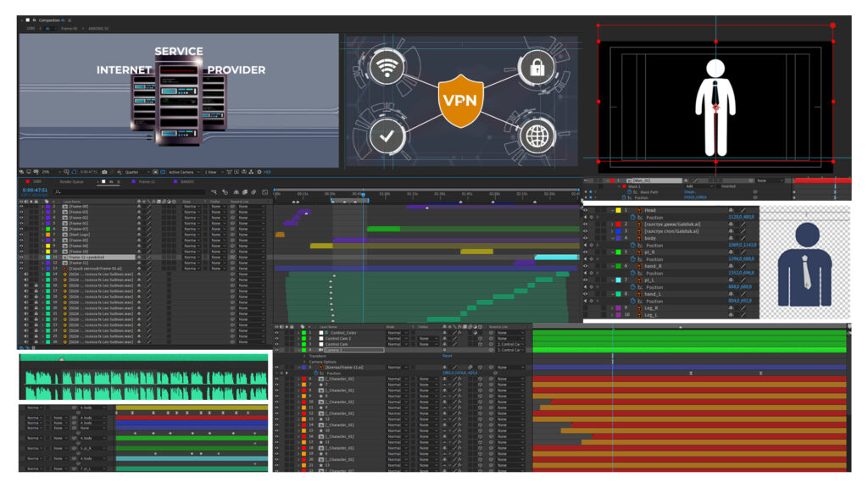
Task: Open the Active Camera view dropdown
Action: point(184,172)
